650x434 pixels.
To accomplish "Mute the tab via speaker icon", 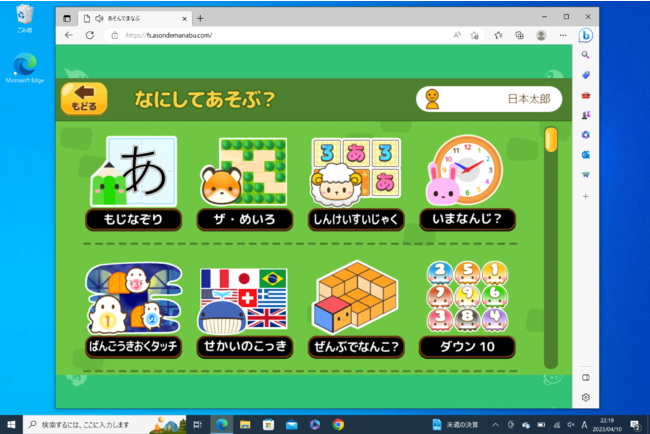I will point(99,18).
